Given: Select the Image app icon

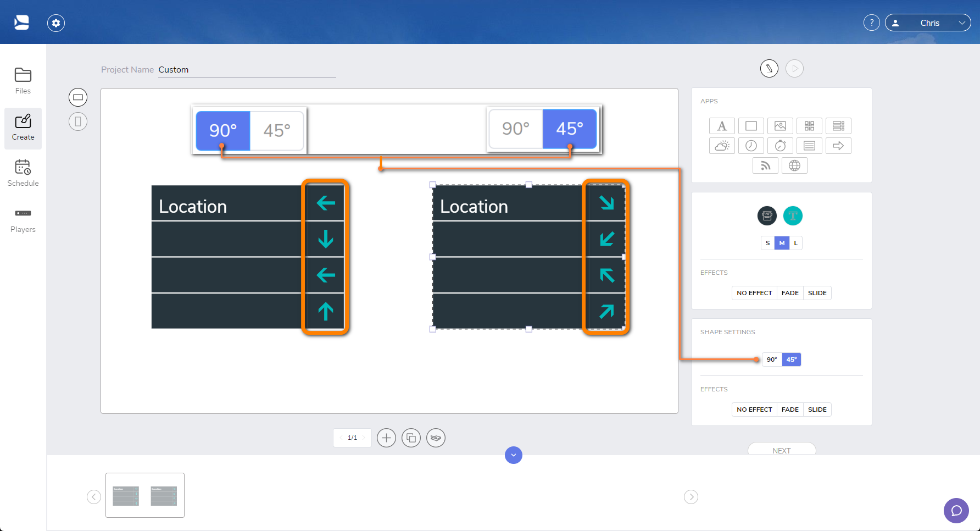Looking at the screenshot, I should pos(780,125).
